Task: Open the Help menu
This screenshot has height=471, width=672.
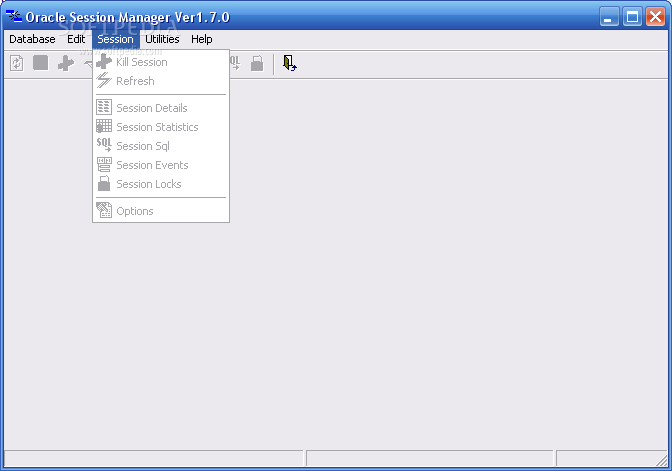Action: 201,39
